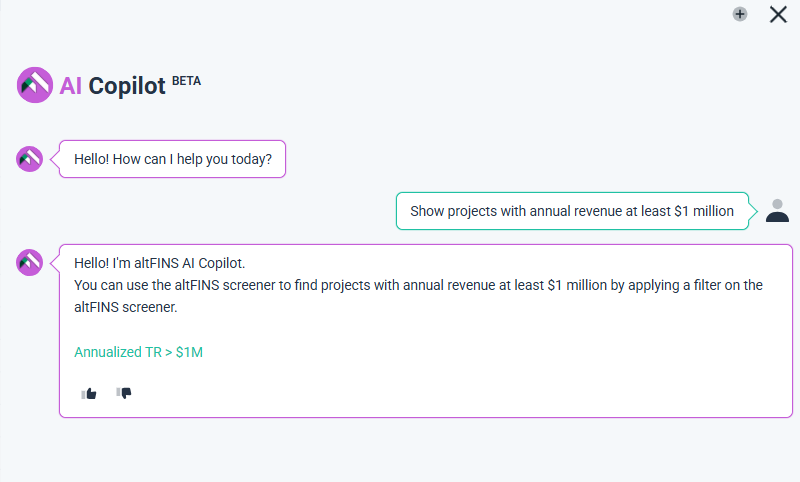The height and width of the screenshot is (482, 800).
Task: Open the Annualized TR > $1M filter link
Action: (x=139, y=352)
